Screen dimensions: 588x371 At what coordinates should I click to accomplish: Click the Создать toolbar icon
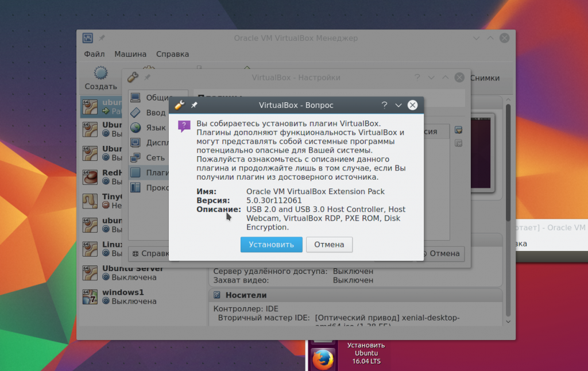click(100, 78)
